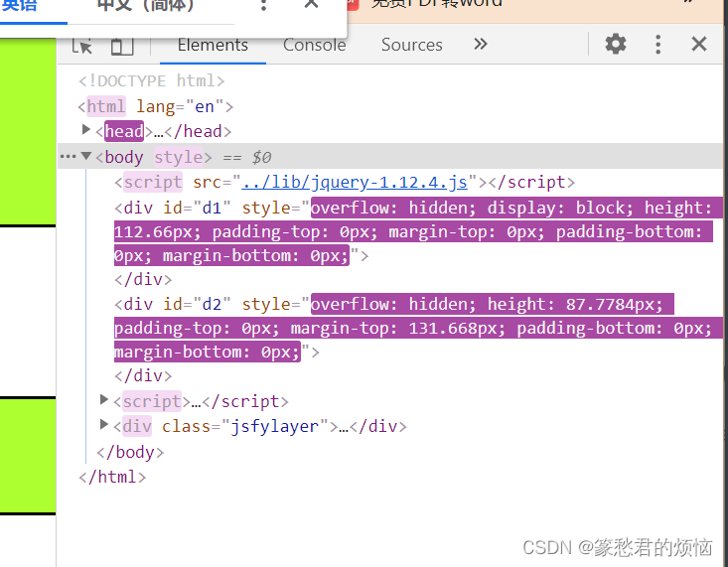
Task: Switch to the Console tab
Action: click(314, 45)
